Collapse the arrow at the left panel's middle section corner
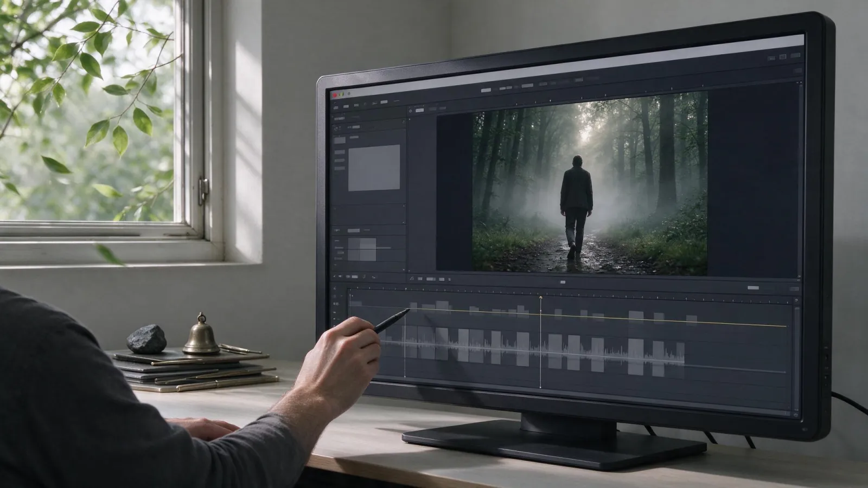The width and height of the screenshot is (868, 488). 404,206
